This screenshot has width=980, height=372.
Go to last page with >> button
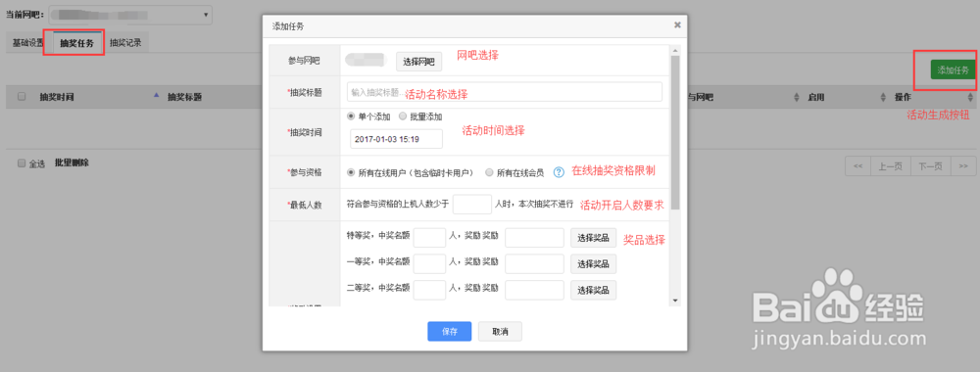(963, 166)
